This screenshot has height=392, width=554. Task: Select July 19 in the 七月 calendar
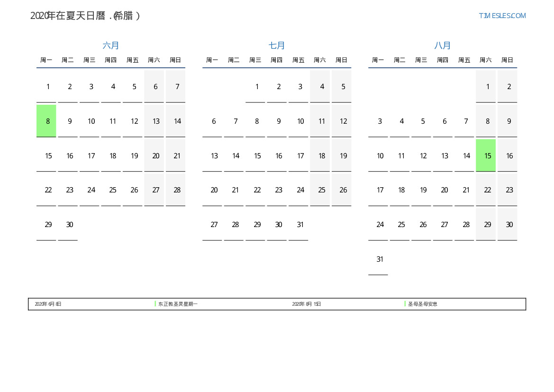(x=341, y=155)
